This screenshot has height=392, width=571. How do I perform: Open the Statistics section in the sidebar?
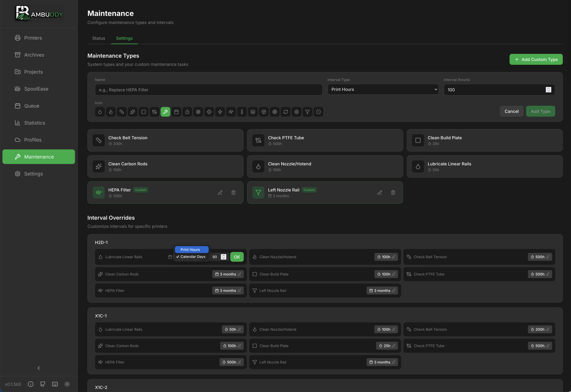pos(35,123)
